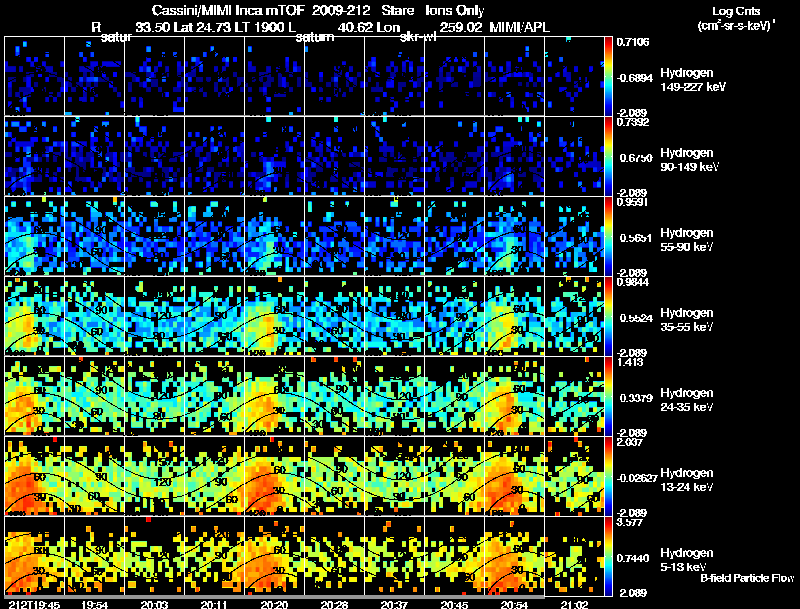The image size is (800, 609).
Task: Click the Hydrogen 13-24 keV color scale bar
Action: point(608,476)
